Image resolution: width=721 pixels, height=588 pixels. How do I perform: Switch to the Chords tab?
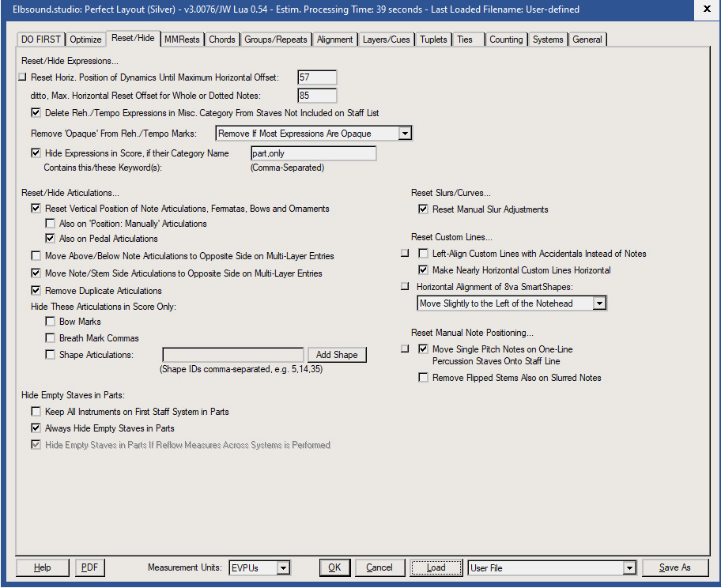pos(222,39)
